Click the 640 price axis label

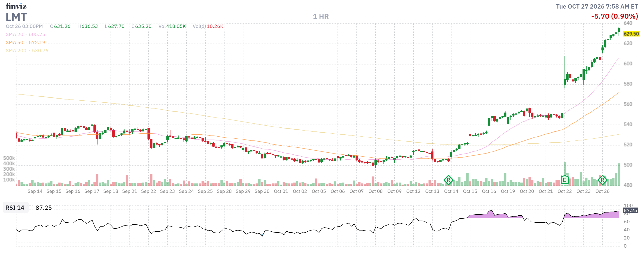(628, 23)
